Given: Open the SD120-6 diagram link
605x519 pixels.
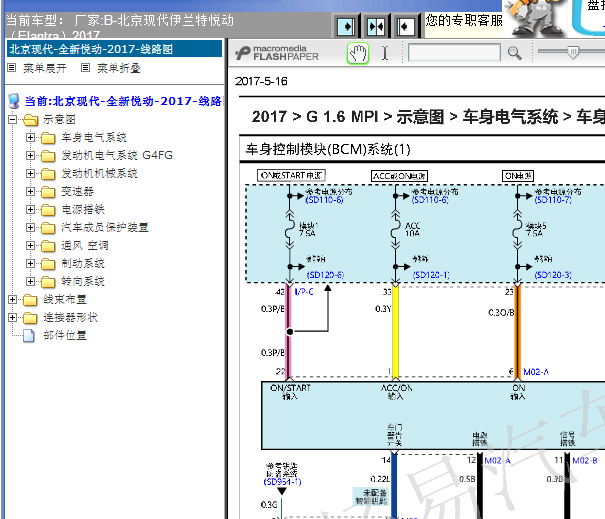Looking at the screenshot, I should 325,275.
